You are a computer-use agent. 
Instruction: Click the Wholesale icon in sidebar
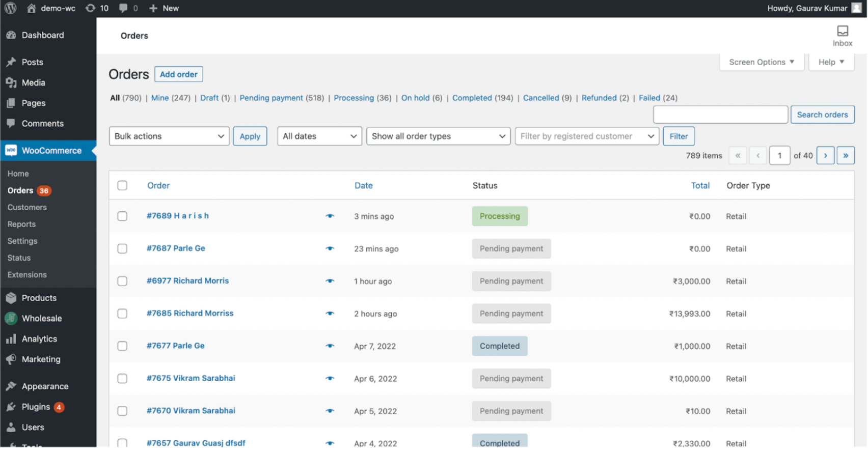[x=11, y=318]
